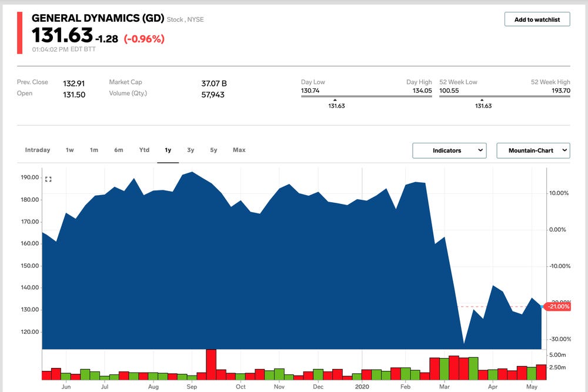Click the Open value 131.50

tap(74, 95)
